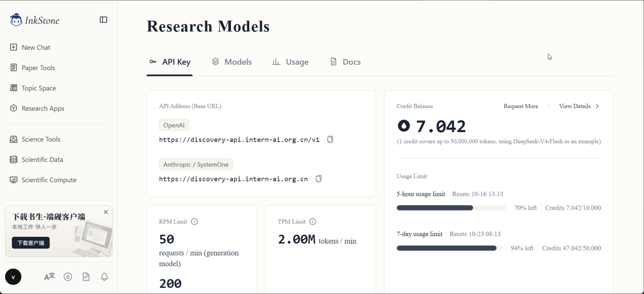Switch to the Models tab
This screenshot has height=294, width=644.
pyautogui.click(x=232, y=62)
